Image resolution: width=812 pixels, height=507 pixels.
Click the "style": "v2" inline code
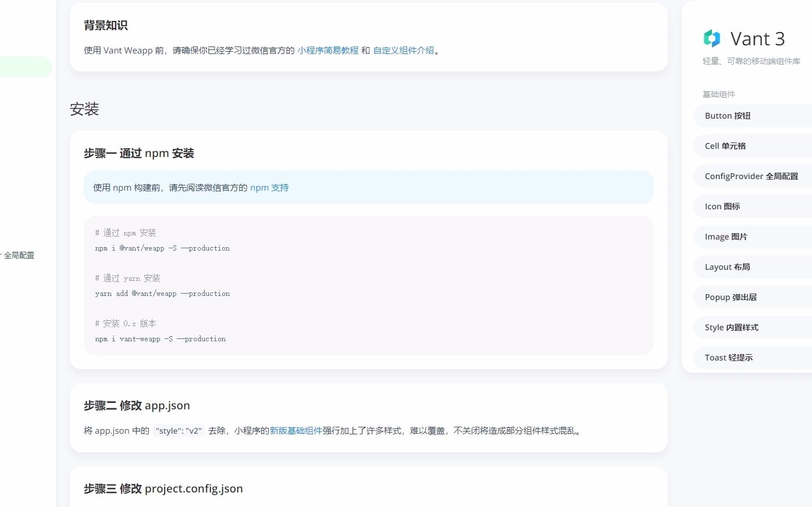(x=179, y=431)
